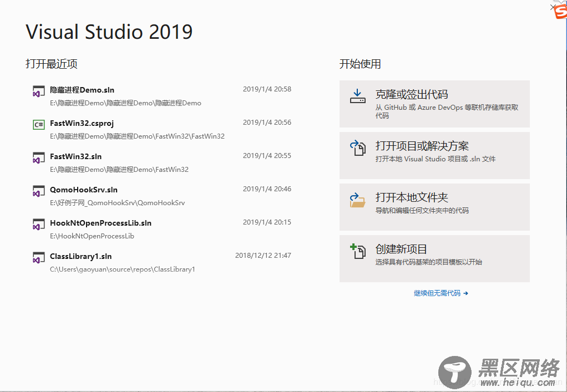Click path C:\Users\gaoyuan\source\repos\ClassLibrary1
Screen dimensions: 567x392
(122, 269)
